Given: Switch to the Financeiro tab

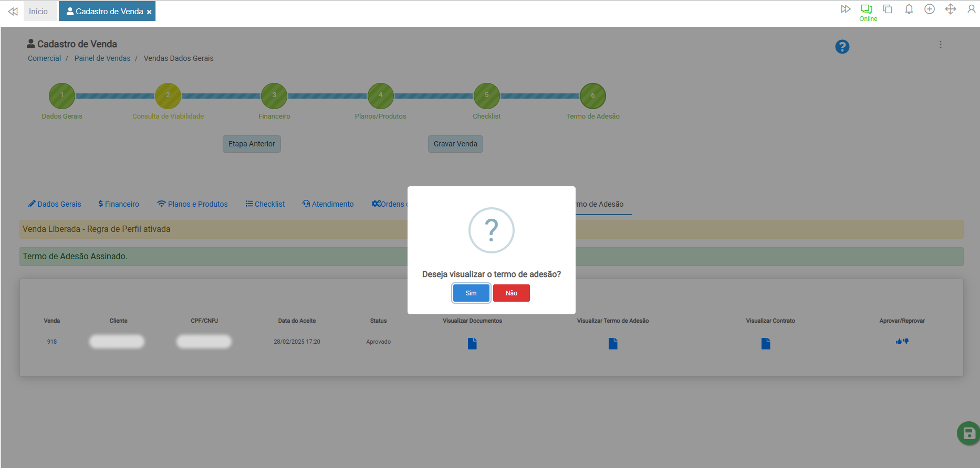Looking at the screenshot, I should pyautogui.click(x=119, y=204).
